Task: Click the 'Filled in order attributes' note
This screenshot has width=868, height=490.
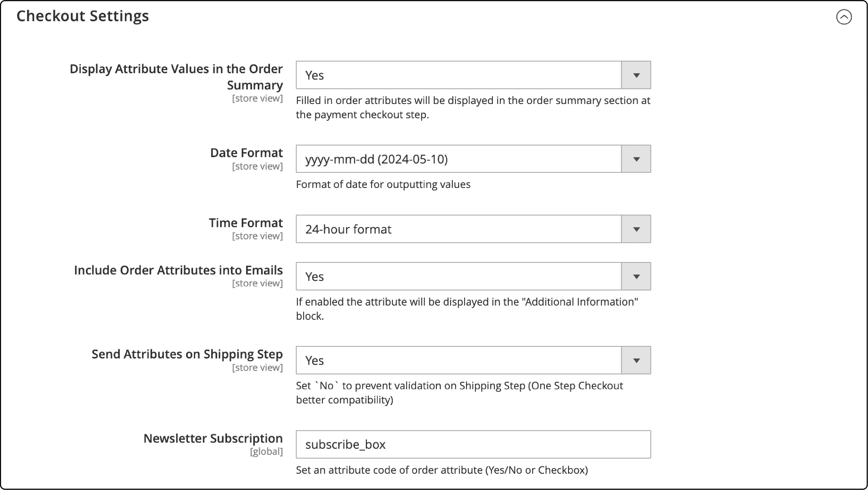Action: (473, 107)
